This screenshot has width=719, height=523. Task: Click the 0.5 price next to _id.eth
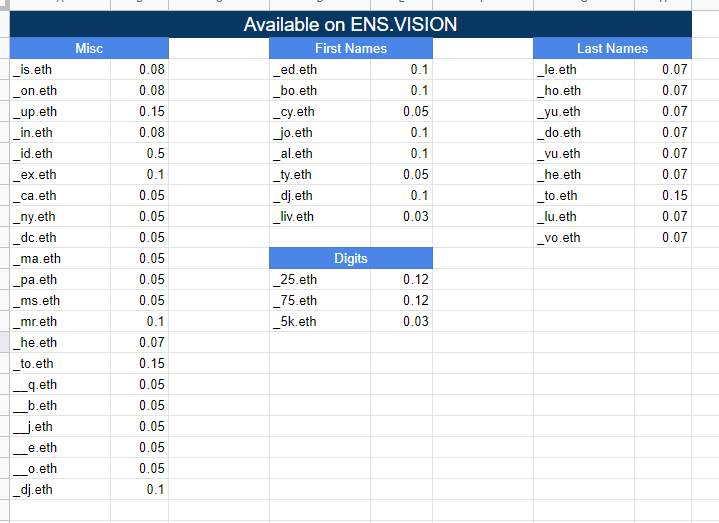tap(139, 154)
